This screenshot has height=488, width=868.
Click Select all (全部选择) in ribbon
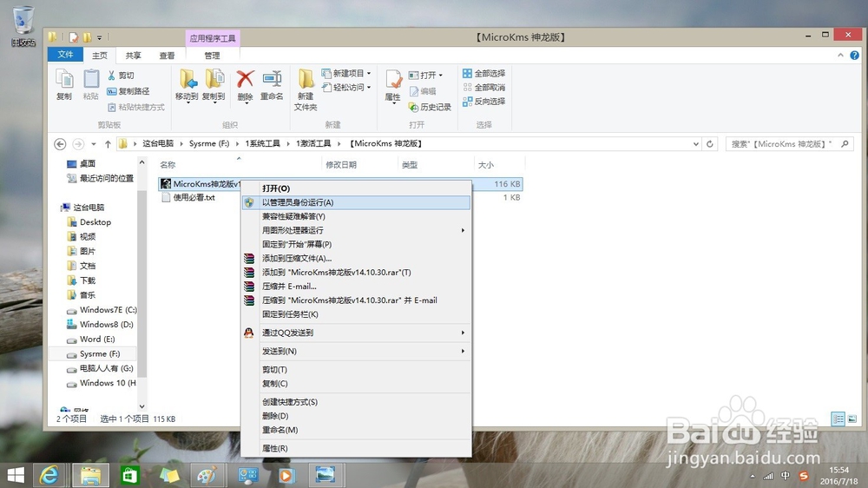click(x=483, y=73)
